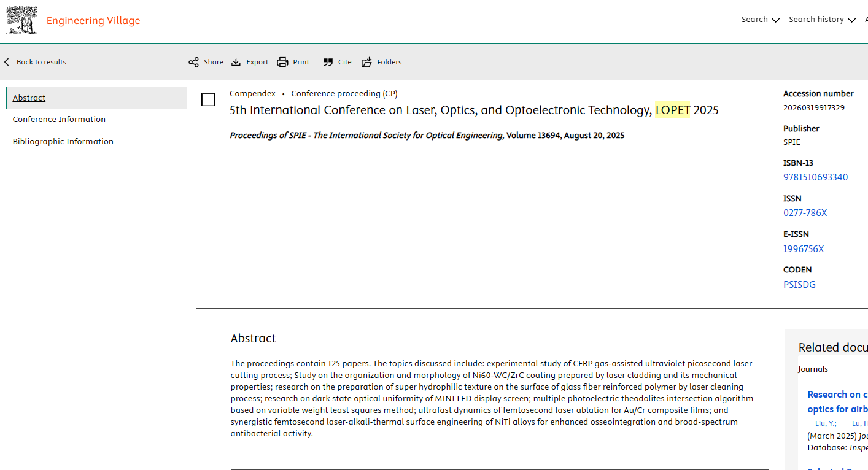Screen dimensions: 868x470
Task: Select the Abstract section tab
Action: click(29, 98)
